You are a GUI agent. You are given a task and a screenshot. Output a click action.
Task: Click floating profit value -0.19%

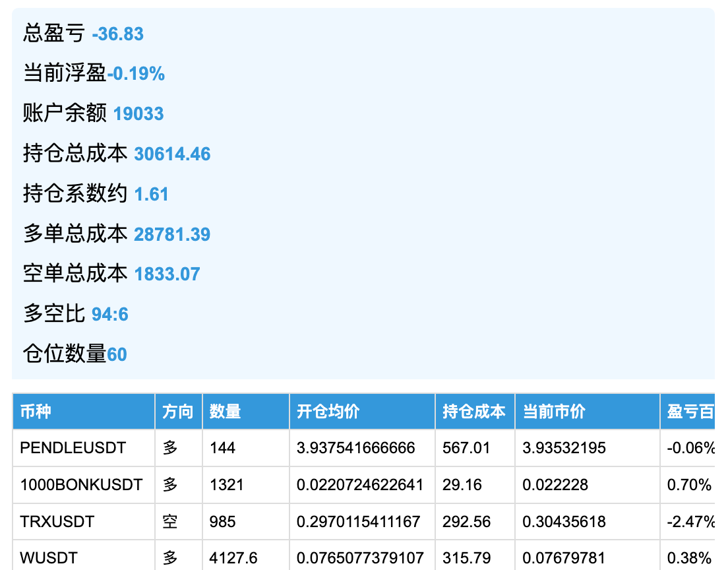(x=136, y=74)
